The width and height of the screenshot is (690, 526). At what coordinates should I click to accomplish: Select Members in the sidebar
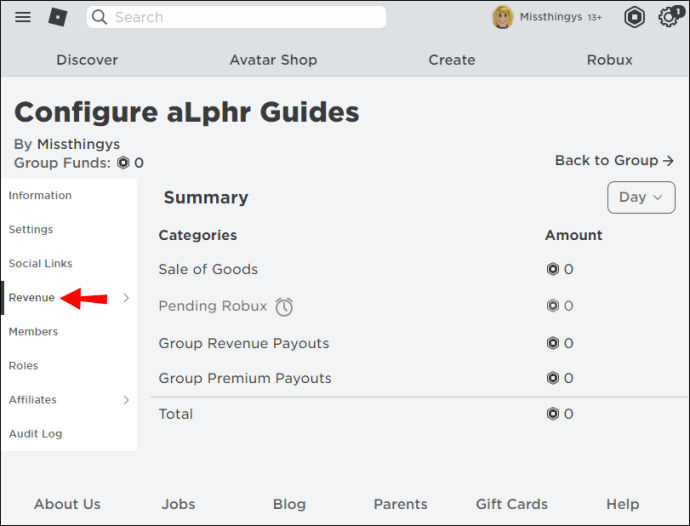(33, 332)
